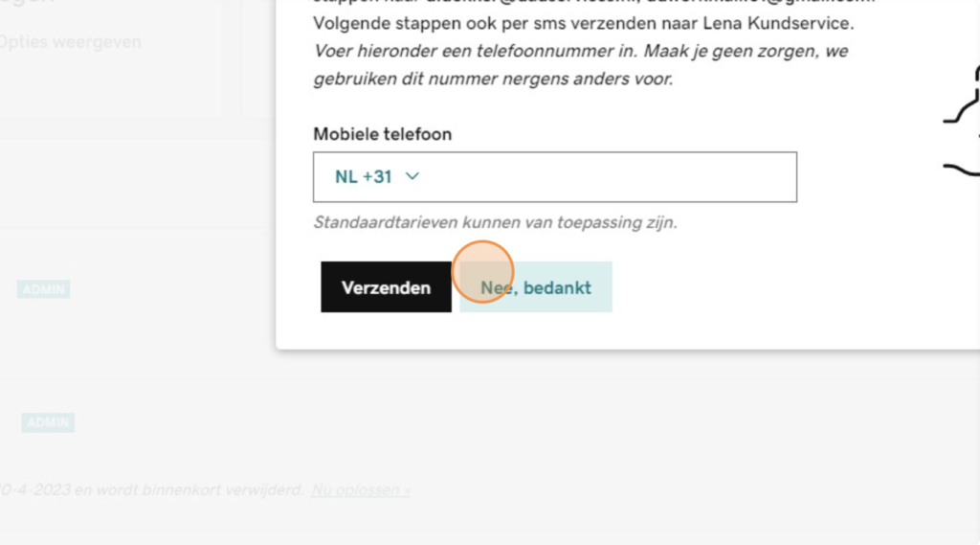Image resolution: width=980 pixels, height=545 pixels.
Task: Select the lower ADMIN badge
Action: 48,422
